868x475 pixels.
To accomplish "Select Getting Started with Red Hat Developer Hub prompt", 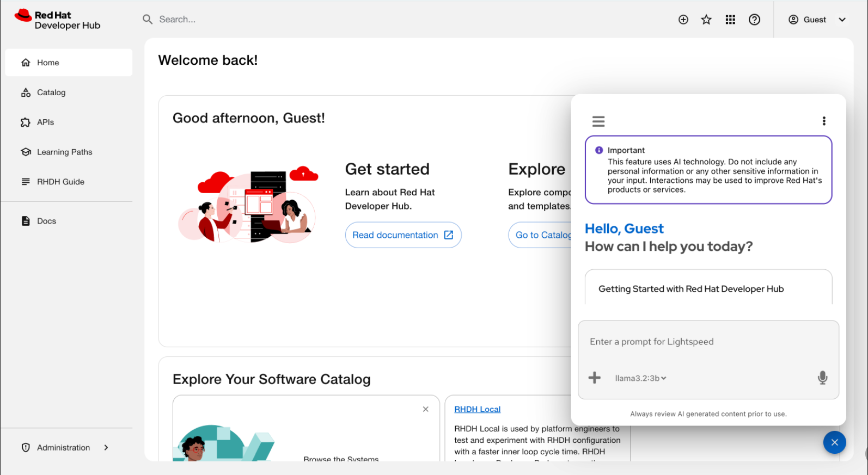I will coord(708,288).
